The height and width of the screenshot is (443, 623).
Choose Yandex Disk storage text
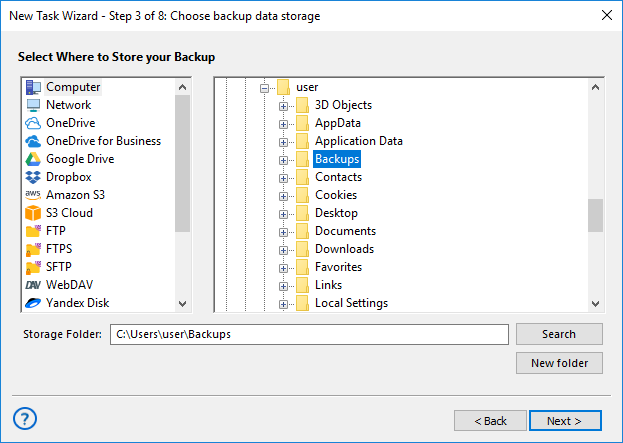[x=77, y=303]
